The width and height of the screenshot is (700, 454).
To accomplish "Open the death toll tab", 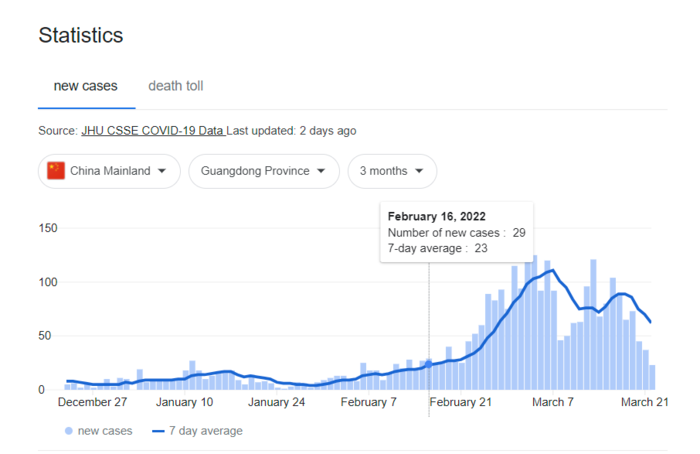I will [175, 86].
